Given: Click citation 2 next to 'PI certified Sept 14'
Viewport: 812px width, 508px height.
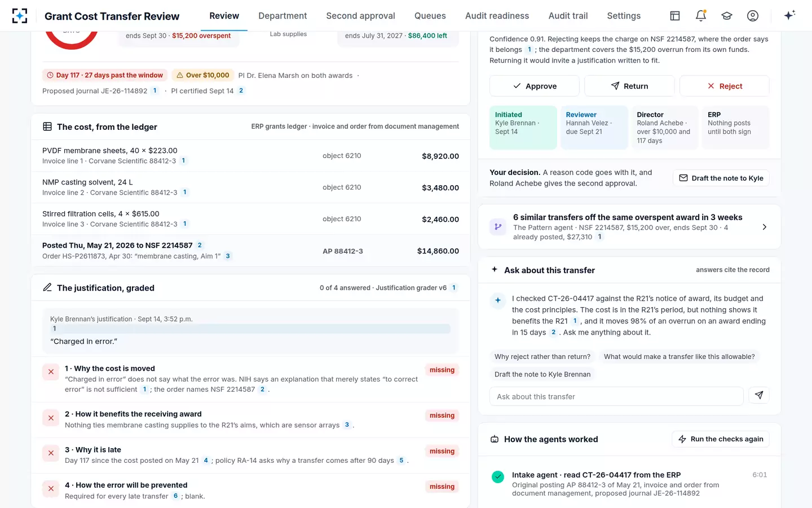Looking at the screenshot, I should pyautogui.click(x=241, y=90).
